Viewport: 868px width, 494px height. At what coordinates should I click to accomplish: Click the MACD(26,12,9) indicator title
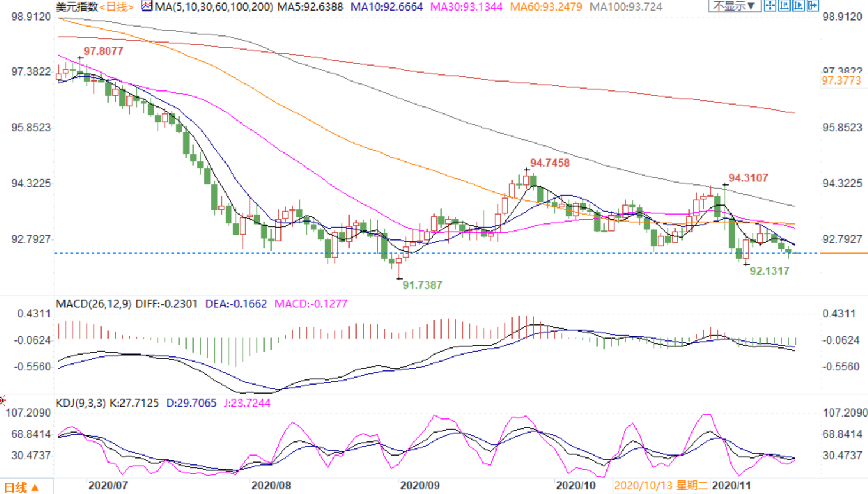pyautogui.click(x=94, y=304)
